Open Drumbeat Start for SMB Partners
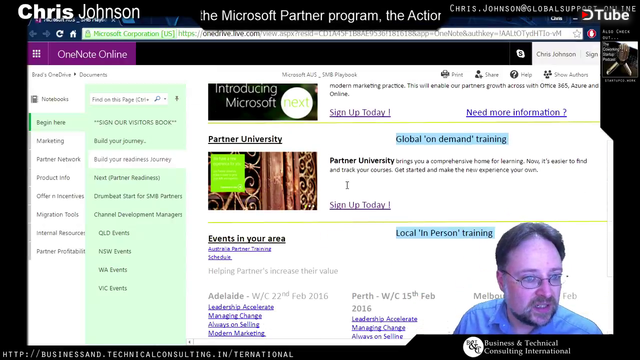 pos(137,196)
